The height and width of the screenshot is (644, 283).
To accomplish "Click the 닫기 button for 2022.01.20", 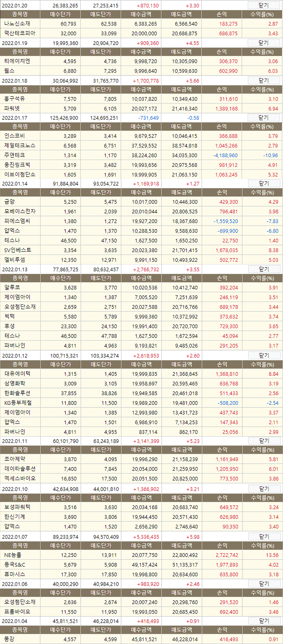I will tap(264, 5).
